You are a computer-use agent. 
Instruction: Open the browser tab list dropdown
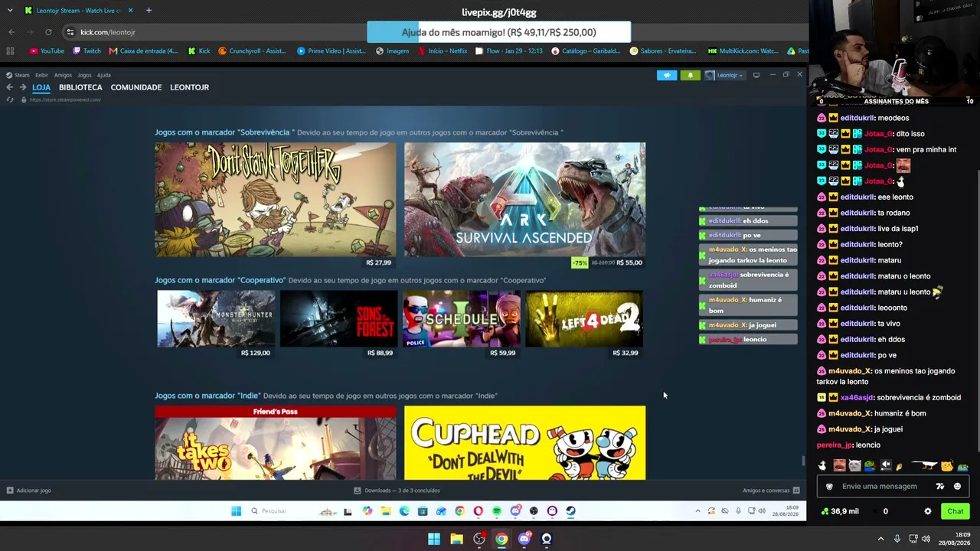click(x=10, y=11)
